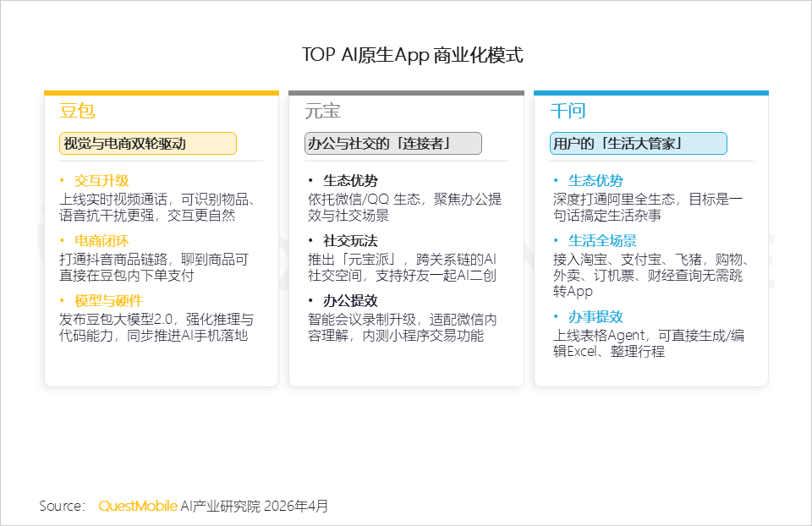Image resolution: width=812 pixels, height=526 pixels.
Task: Select the 豆包 card heading
Action: pos(76,111)
